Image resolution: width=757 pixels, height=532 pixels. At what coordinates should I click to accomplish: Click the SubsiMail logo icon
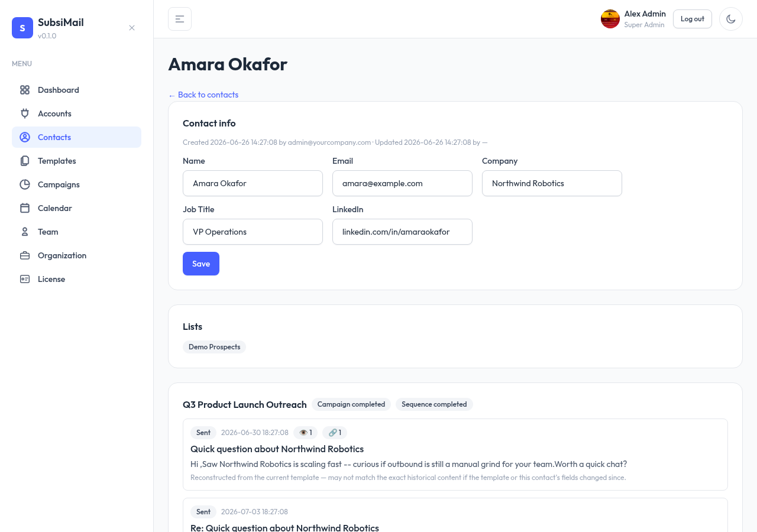(x=22, y=28)
